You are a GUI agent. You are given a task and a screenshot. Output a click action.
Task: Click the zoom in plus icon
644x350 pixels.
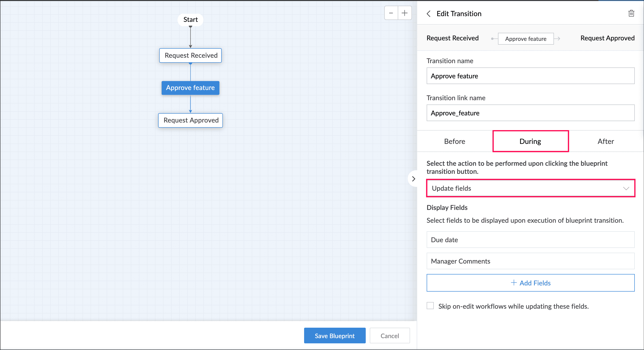tap(405, 13)
